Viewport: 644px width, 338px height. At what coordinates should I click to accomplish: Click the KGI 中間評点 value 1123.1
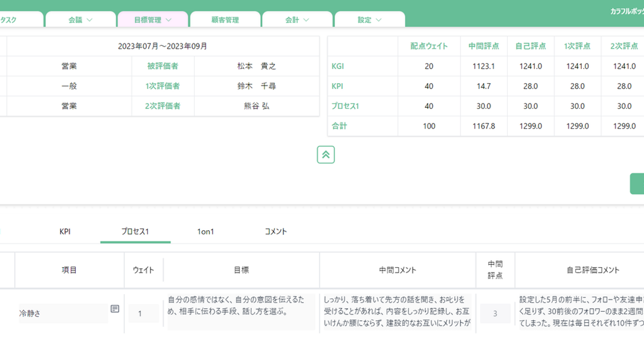485,66
